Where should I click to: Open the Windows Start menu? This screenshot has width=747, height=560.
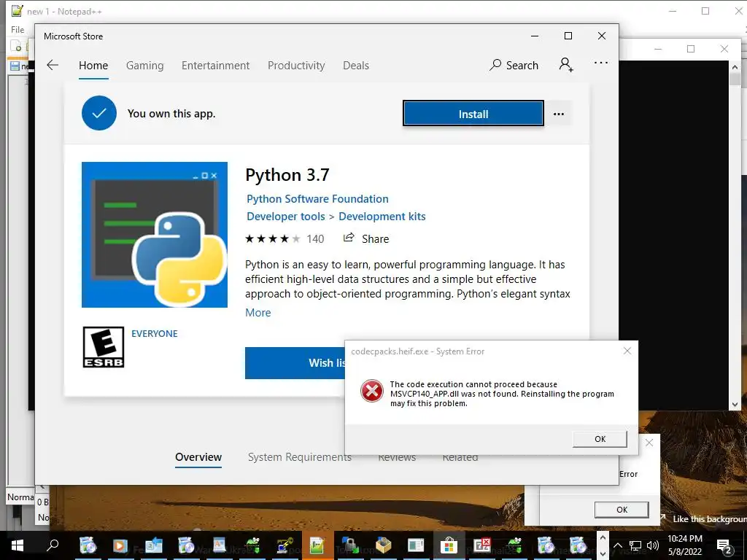pos(18,545)
